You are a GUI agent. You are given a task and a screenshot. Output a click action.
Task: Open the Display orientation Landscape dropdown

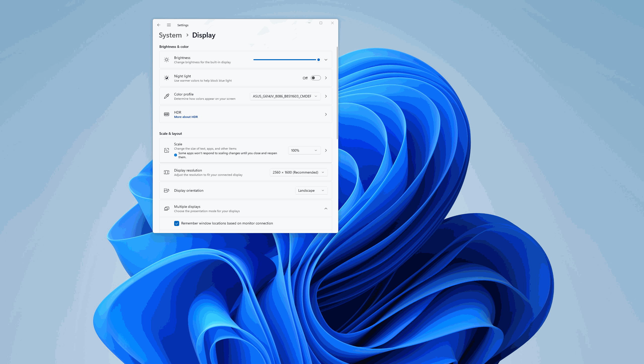click(311, 190)
